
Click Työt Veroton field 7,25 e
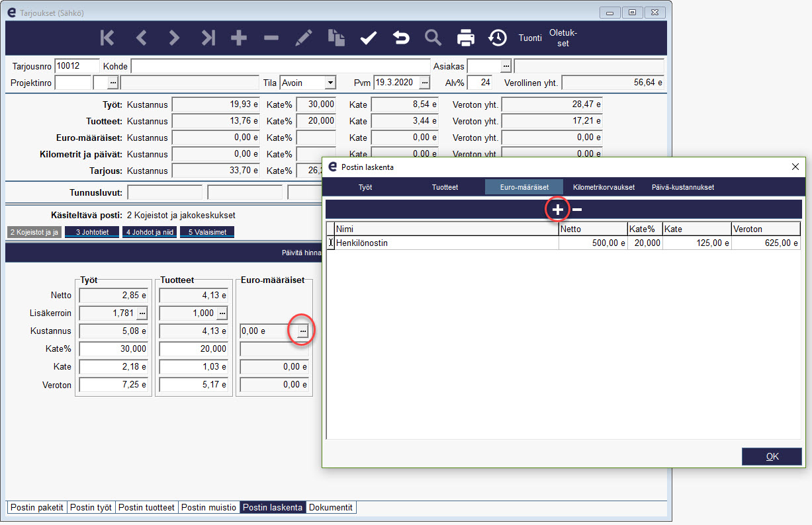pyautogui.click(x=113, y=385)
